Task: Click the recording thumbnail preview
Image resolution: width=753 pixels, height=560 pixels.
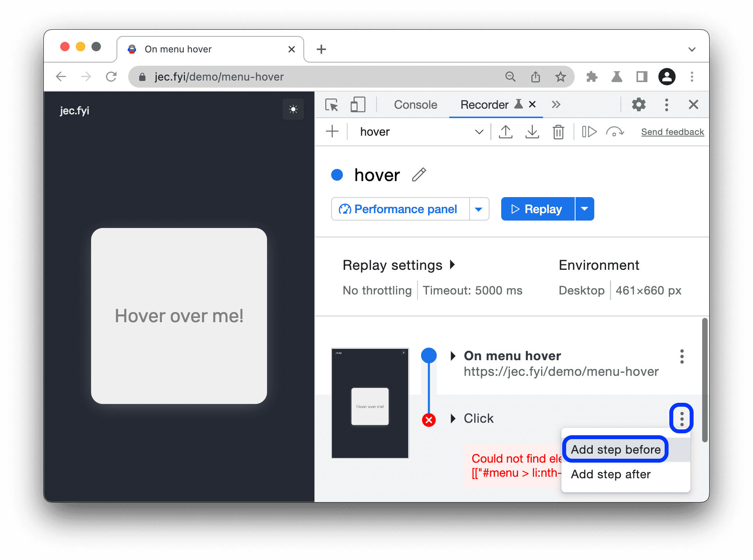Action: [371, 404]
